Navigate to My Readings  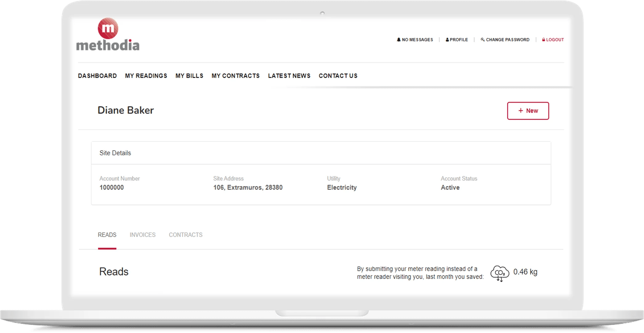click(146, 76)
